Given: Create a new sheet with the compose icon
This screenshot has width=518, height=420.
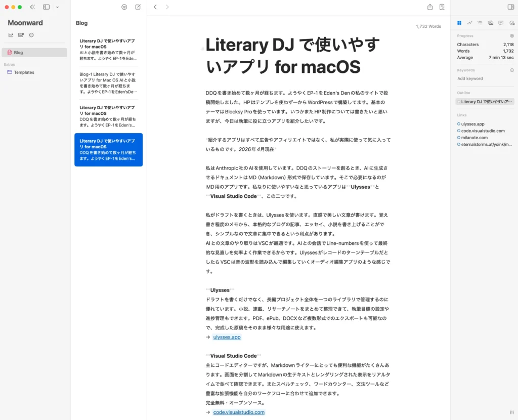Looking at the screenshot, I should point(138,7).
